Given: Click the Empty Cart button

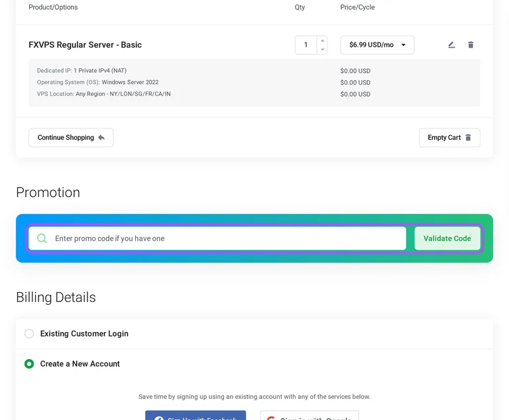Looking at the screenshot, I should click(x=449, y=138).
